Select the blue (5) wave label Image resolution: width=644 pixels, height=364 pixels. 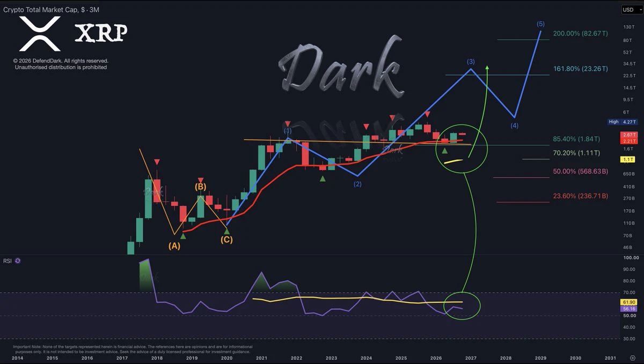[x=540, y=24]
